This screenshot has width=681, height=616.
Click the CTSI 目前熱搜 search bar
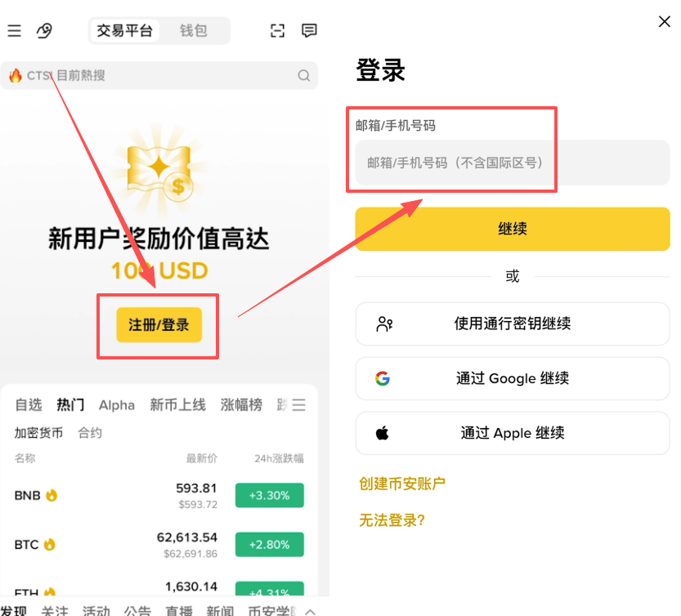[159, 75]
